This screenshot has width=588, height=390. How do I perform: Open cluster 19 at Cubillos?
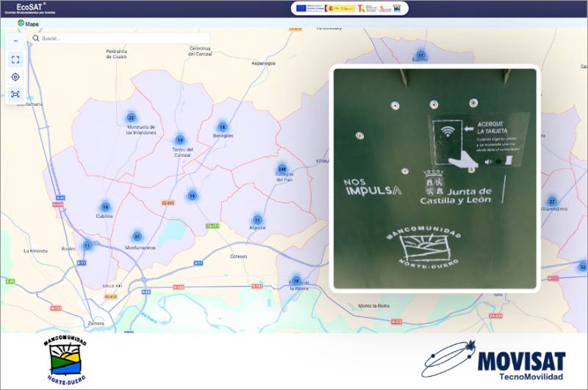105,207
